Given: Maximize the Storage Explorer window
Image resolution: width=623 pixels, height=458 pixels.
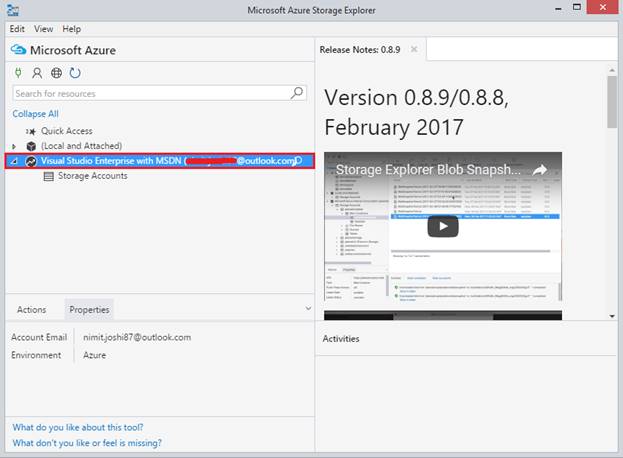Looking at the screenshot, I should (x=577, y=7).
